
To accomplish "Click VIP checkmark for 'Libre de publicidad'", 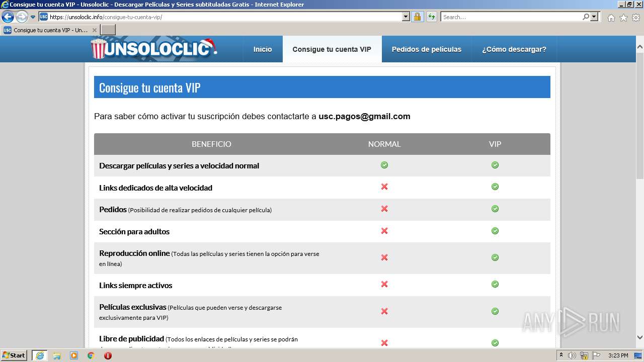I will [x=495, y=343].
